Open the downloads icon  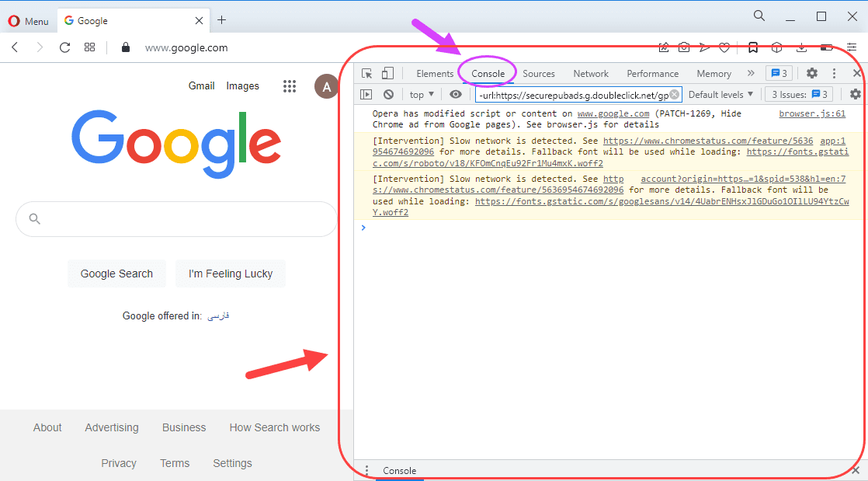[801, 47]
